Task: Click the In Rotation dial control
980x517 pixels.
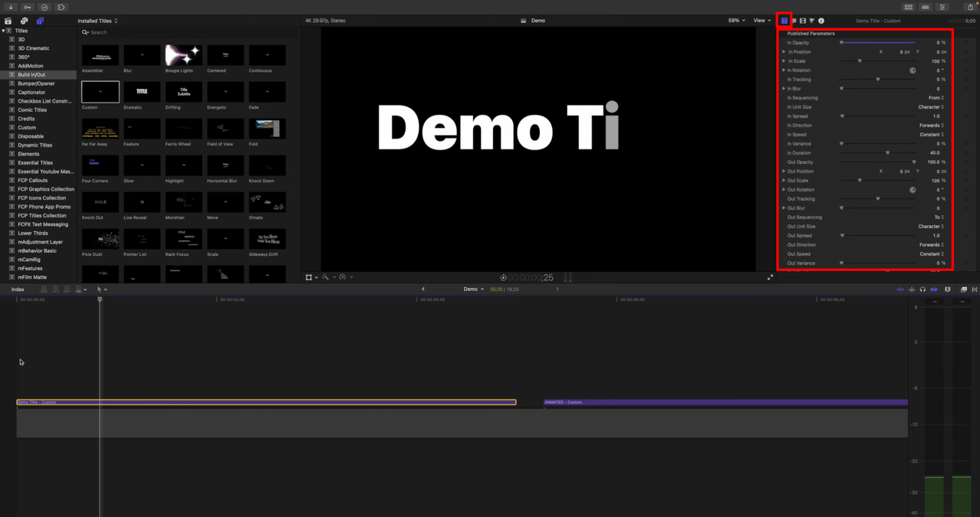Action: pos(913,70)
